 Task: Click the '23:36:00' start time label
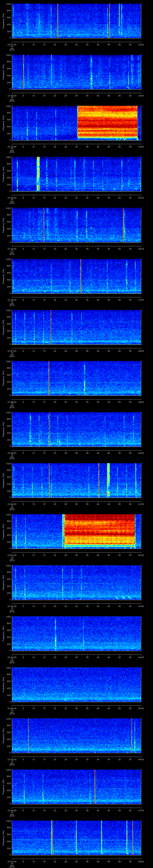(12, 300)
